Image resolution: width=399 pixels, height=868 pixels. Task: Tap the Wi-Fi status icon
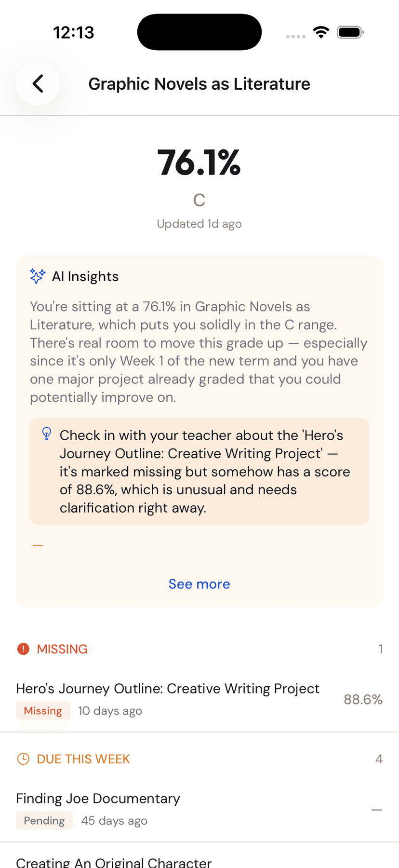pos(321,32)
